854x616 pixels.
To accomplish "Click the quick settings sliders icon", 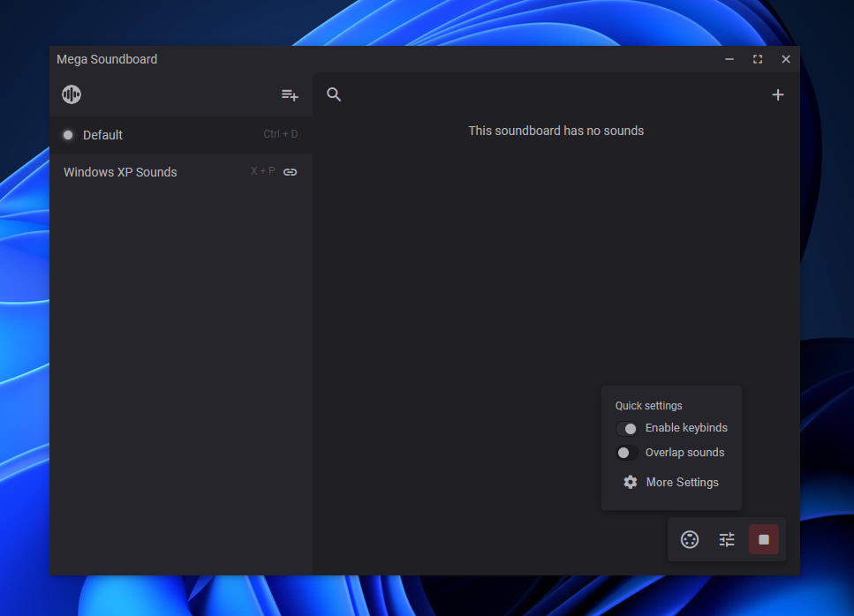I will coord(727,539).
